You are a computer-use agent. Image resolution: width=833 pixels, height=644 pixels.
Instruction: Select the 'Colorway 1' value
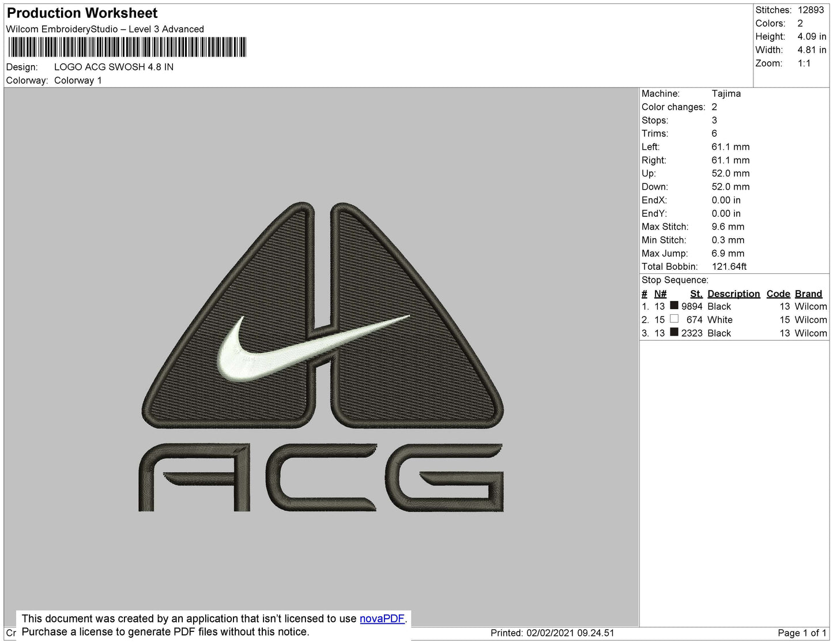pyautogui.click(x=78, y=80)
